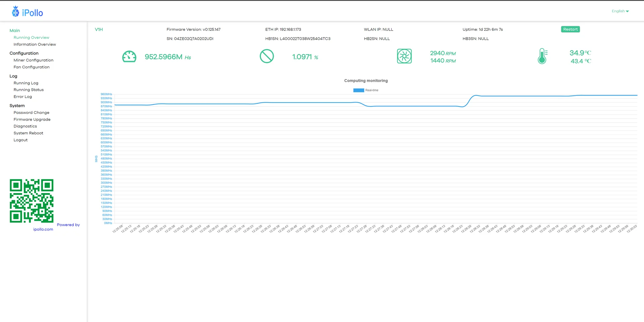644x322 pixels.
Task: Click the hashrate speedometer gauge icon
Action: [129, 57]
